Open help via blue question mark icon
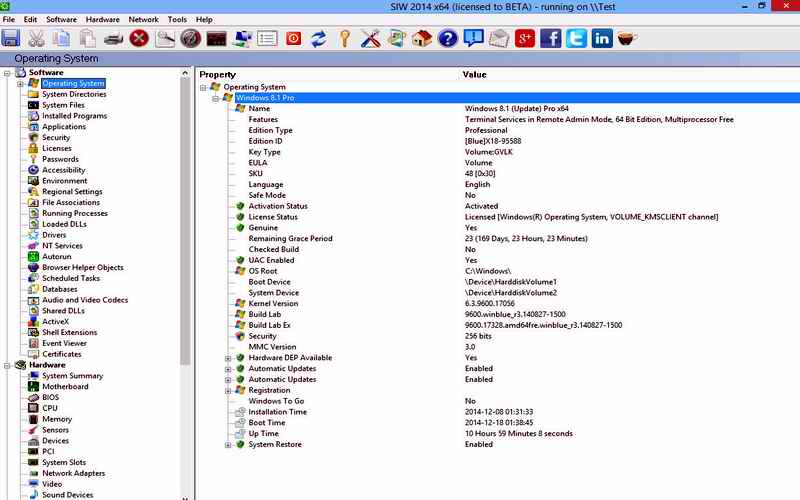800x500 pixels. click(448, 39)
